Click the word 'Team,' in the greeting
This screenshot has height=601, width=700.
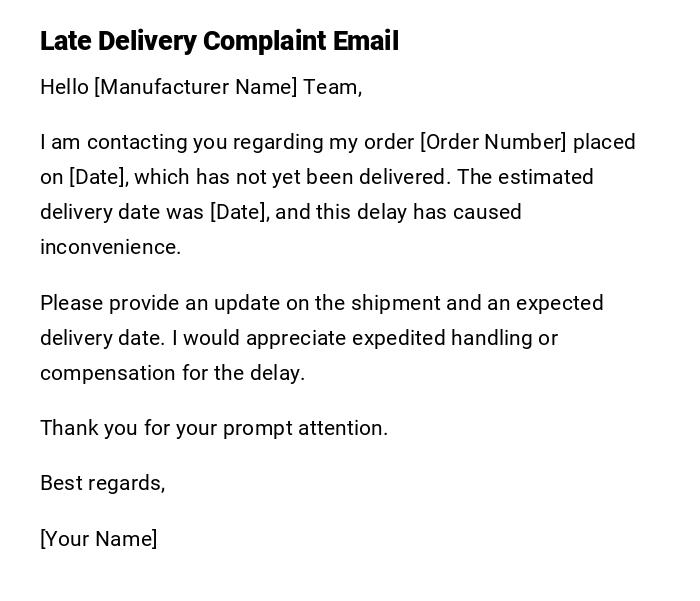tap(332, 87)
